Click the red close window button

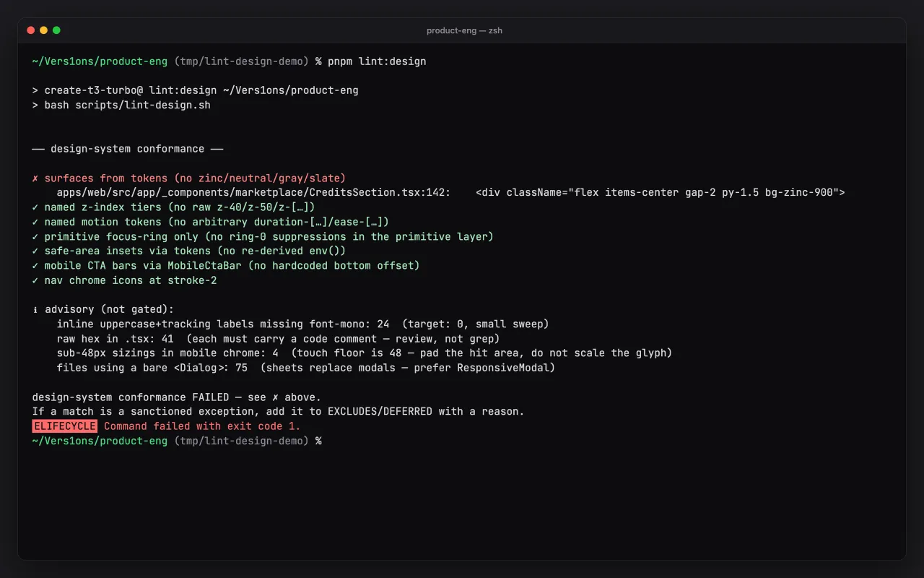tap(30, 30)
